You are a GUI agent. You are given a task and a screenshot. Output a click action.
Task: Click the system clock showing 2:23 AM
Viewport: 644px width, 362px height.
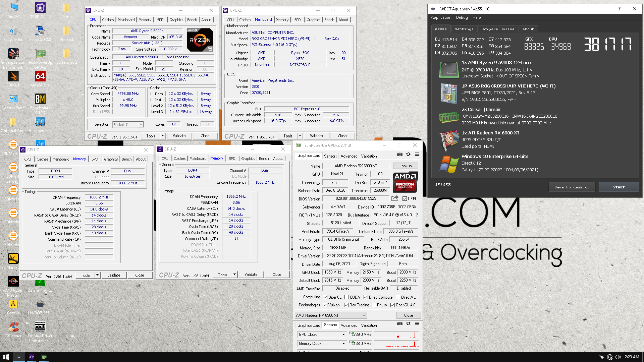coord(632,357)
